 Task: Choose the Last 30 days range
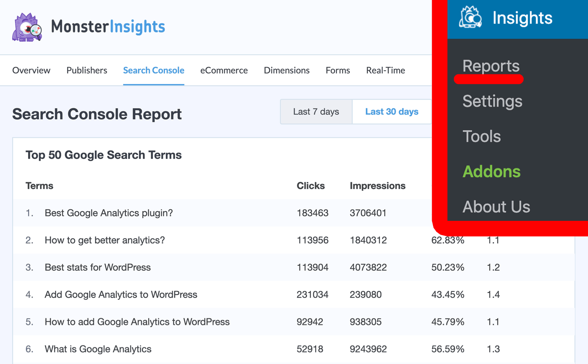pos(392,112)
